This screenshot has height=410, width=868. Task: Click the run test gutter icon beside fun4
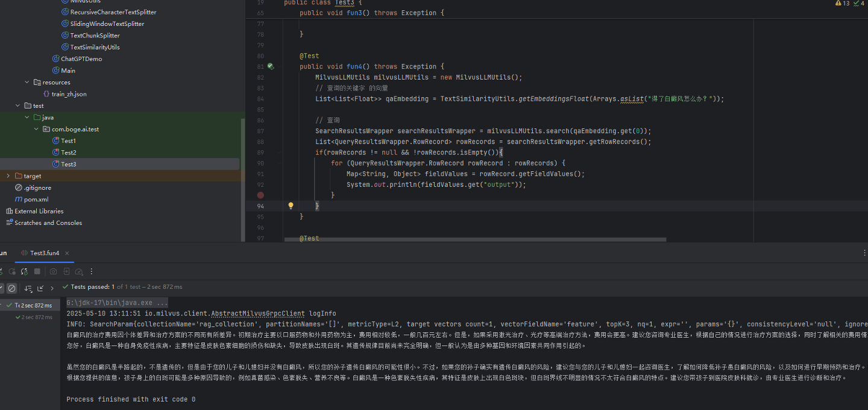[x=271, y=66]
